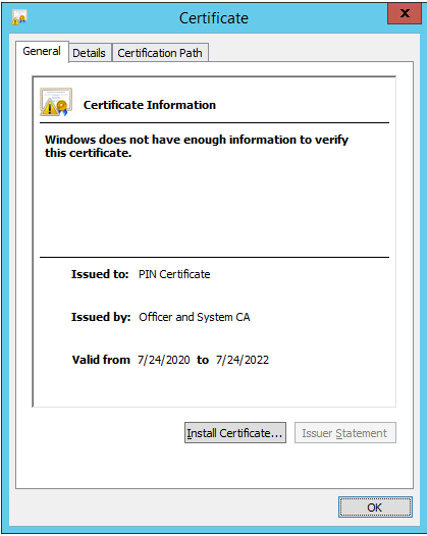Click the certificate icon in title bar
427x536 pixels.
coord(19,17)
